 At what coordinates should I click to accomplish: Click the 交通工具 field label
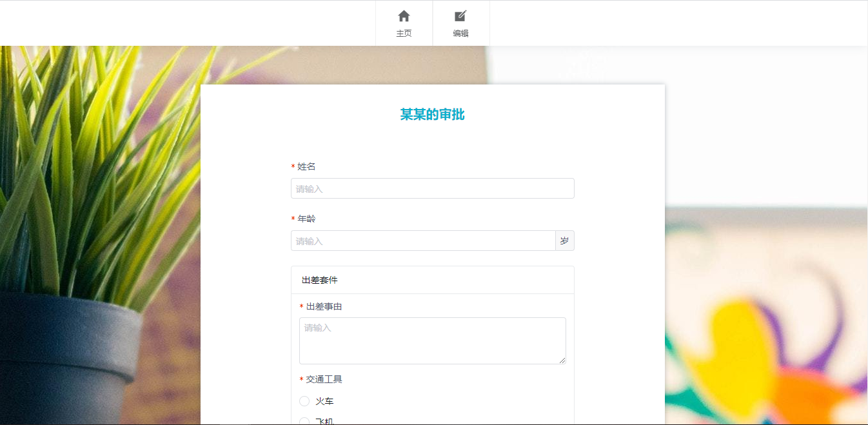pyautogui.click(x=324, y=379)
